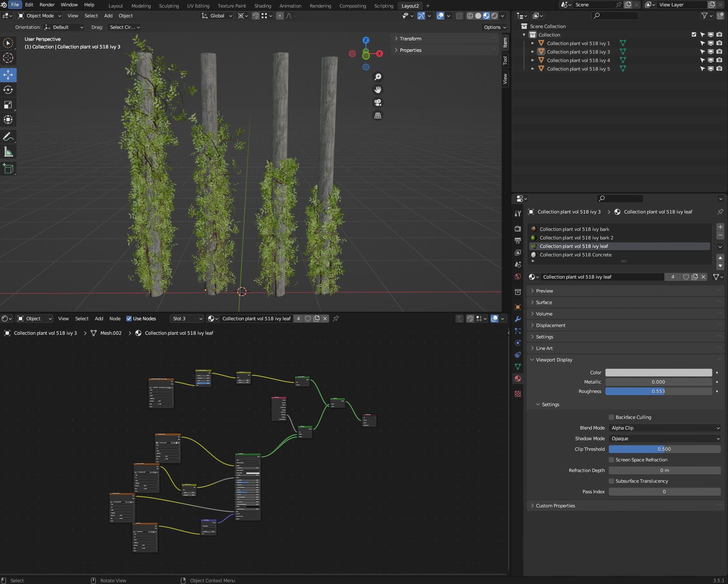Viewport: 728px width, 584px height.
Task: Click the viewport display Color swatch
Action: click(658, 373)
